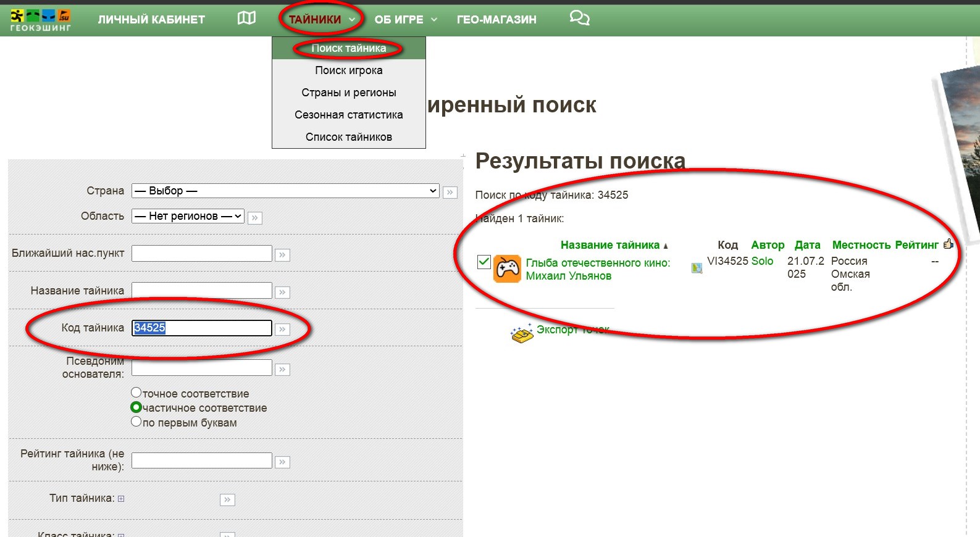This screenshot has height=537, width=980.
Task: Click the export points icon
Action: tap(522, 334)
